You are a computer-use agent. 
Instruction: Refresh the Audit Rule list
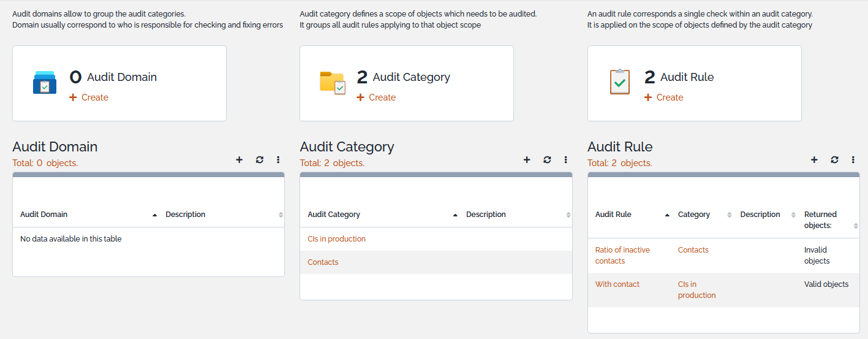[x=834, y=160]
